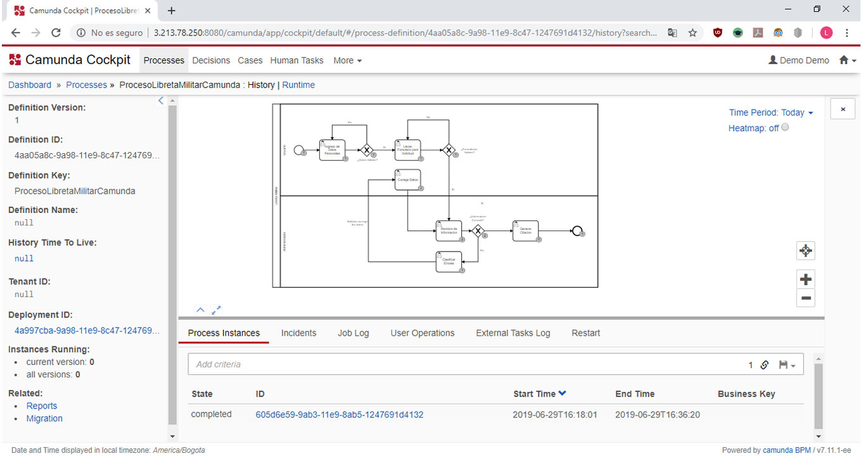The image size is (868, 456).
Task: Go back using the browser back arrow
Action: (16, 33)
